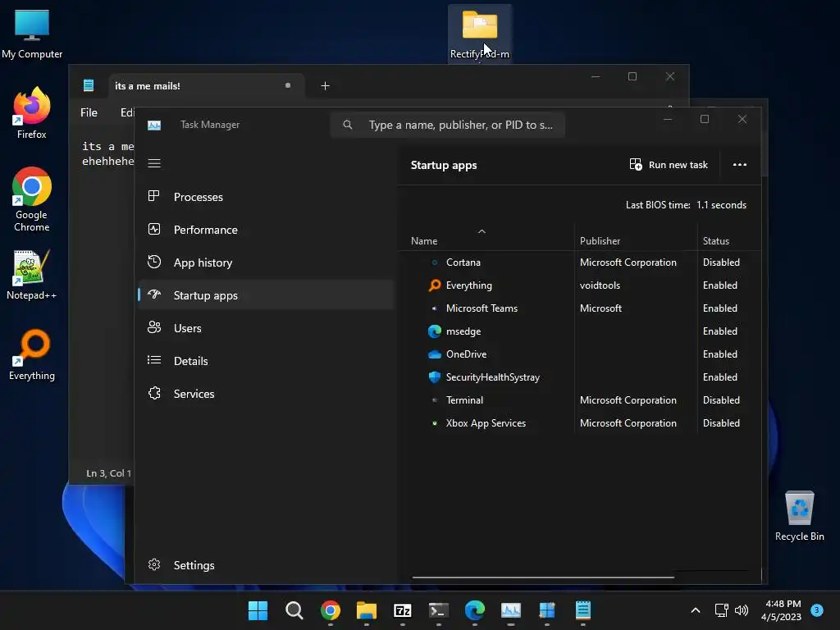Viewport: 840px width, 630px height.
Task: Collapse the Task Manager hamburger navigation
Action: click(x=154, y=163)
